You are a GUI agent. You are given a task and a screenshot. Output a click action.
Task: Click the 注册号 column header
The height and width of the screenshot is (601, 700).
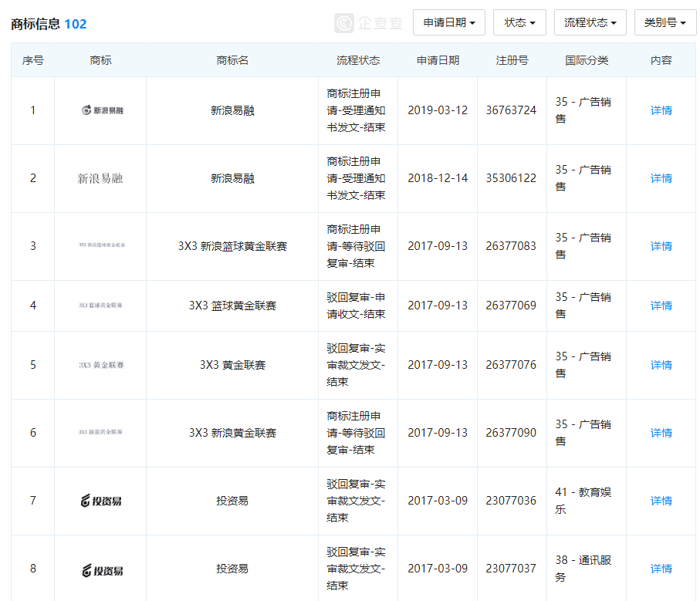(x=512, y=60)
